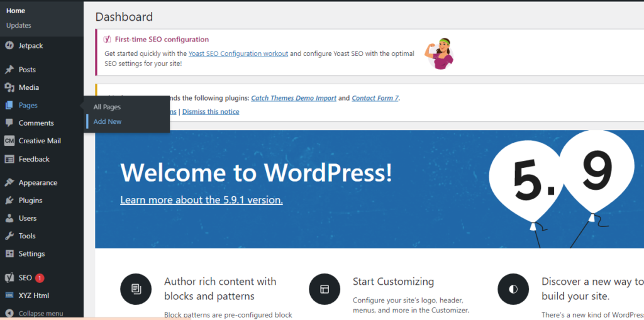Screen dimensions: 644x320
Task: Open Learn more about 5.9.1 version link
Action: pyautogui.click(x=201, y=200)
